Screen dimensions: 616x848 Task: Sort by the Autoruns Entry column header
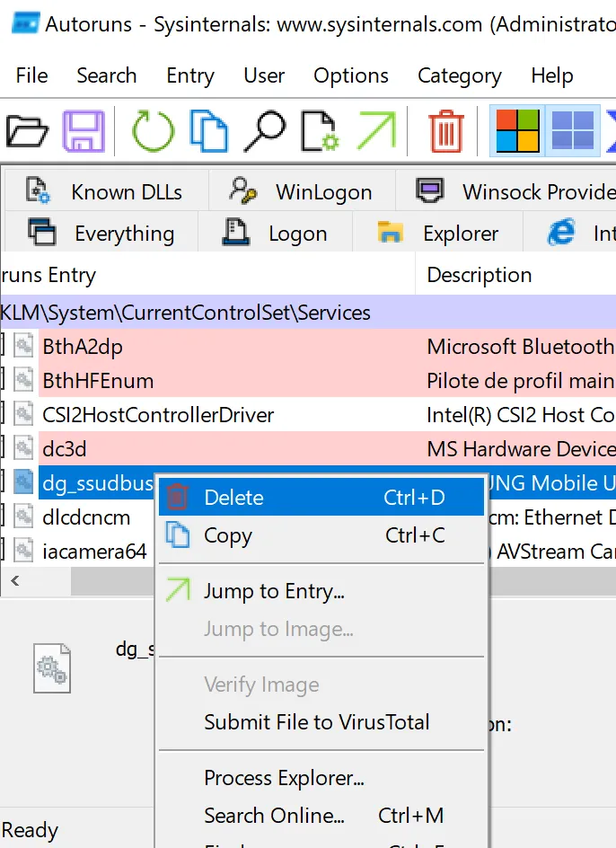click(x=207, y=275)
